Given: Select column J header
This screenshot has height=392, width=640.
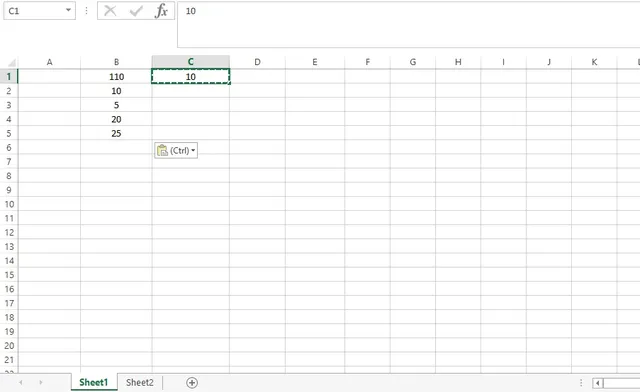Looking at the screenshot, I should click(549, 62).
